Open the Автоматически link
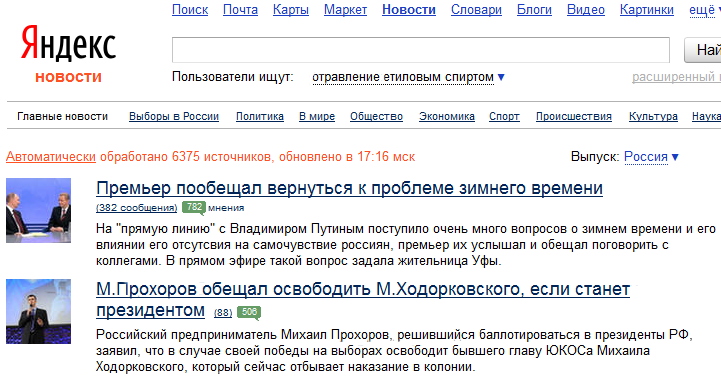Image resolution: width=721 pixels, height=380 pixels. 51,157
